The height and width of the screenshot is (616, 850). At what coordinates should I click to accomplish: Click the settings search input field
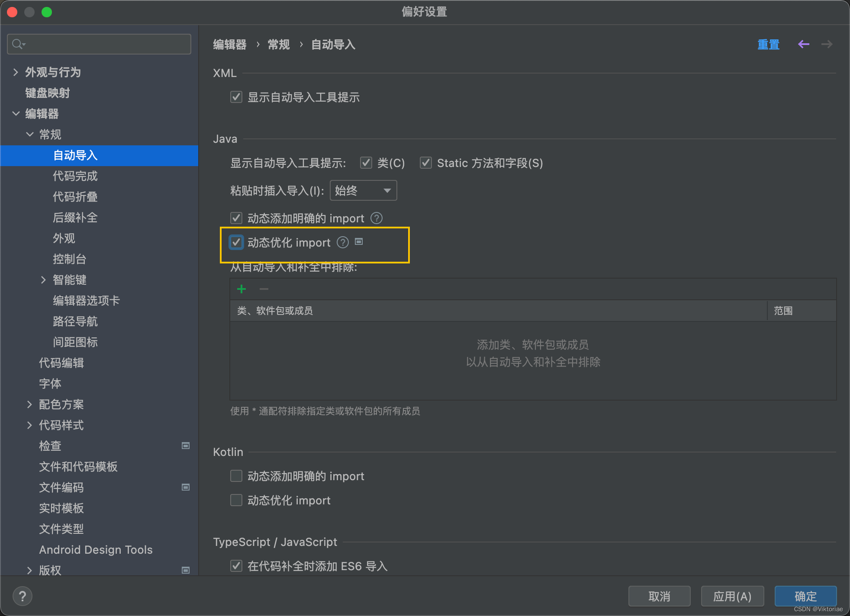pyautogui.click(x=99, y=44)
